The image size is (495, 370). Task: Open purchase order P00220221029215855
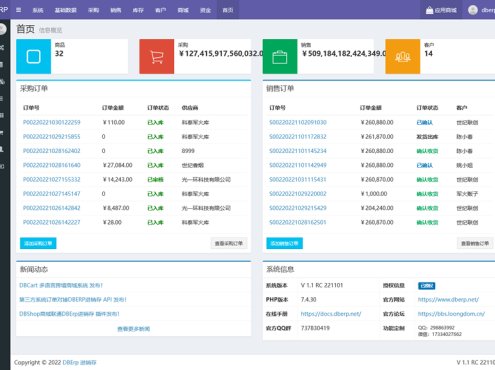[52, 137]
